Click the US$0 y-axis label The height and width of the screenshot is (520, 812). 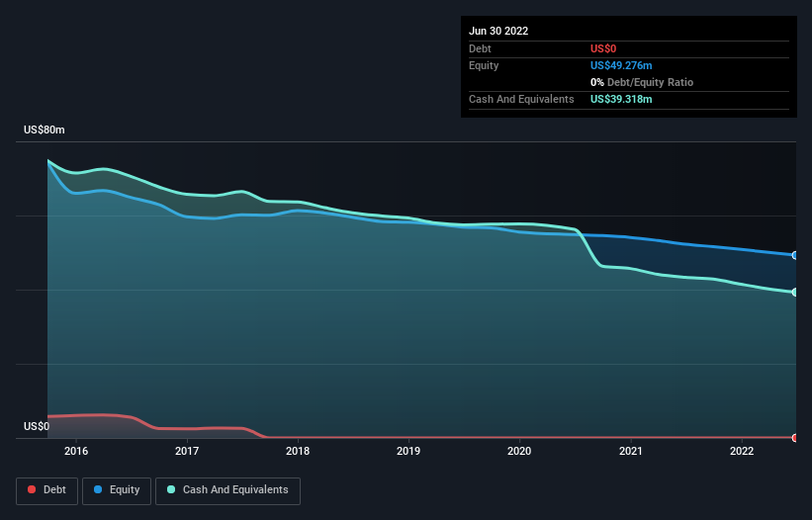[37, 426]
